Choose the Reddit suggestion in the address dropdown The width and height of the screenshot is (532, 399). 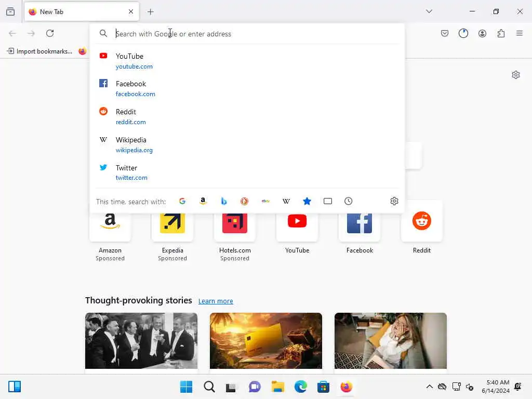point(247,116)
